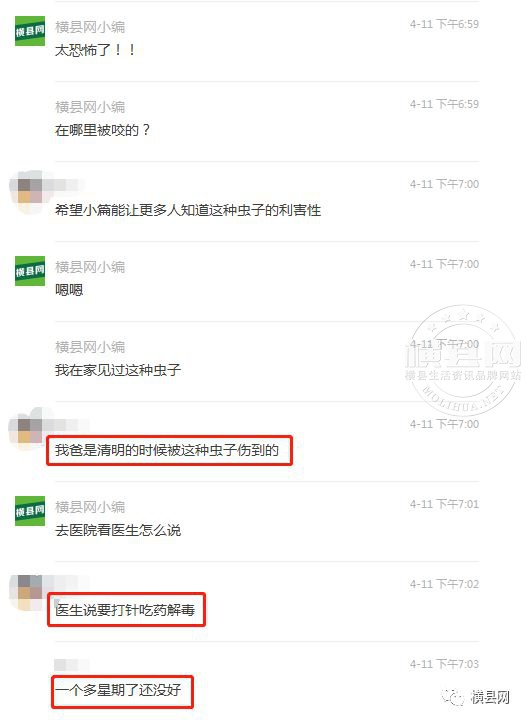Select the highlighted message 医生说要打针吃药解毒
This screenshot has height=721, width=526.
point(125,610)
